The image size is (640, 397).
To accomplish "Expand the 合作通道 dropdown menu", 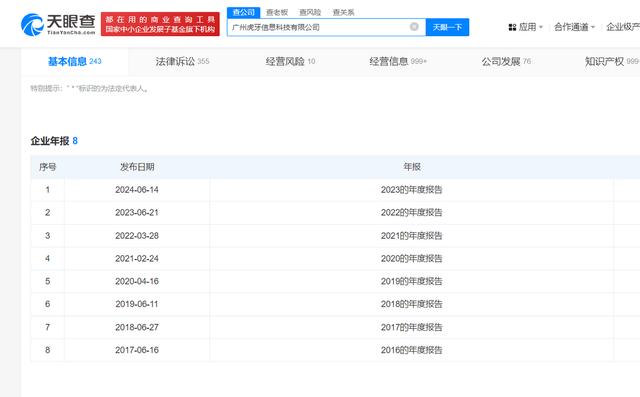I will [574, 27].
